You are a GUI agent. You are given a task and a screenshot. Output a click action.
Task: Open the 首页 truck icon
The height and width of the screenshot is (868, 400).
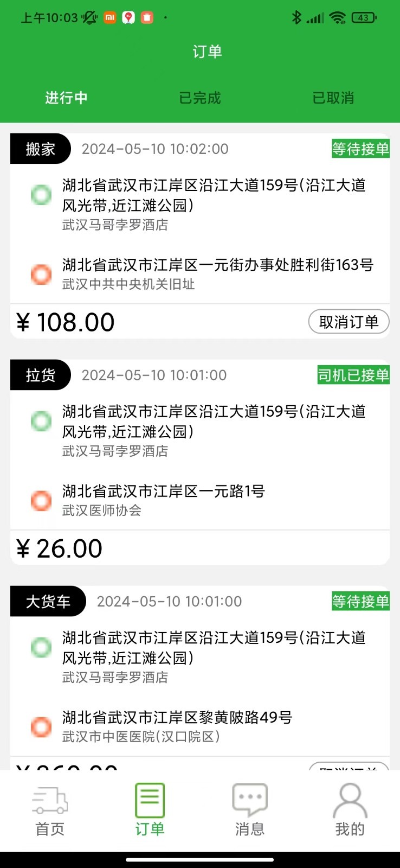pos(50,800)
